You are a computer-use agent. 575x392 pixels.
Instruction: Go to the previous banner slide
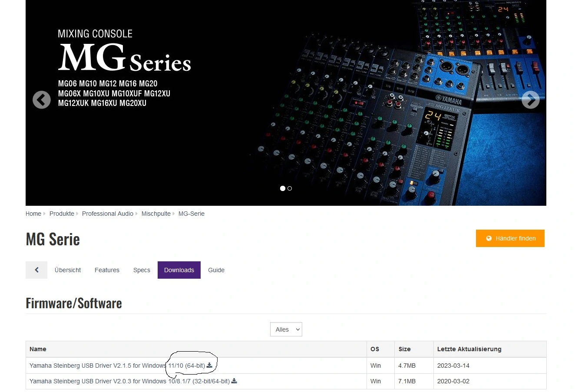tap(42, 100)
